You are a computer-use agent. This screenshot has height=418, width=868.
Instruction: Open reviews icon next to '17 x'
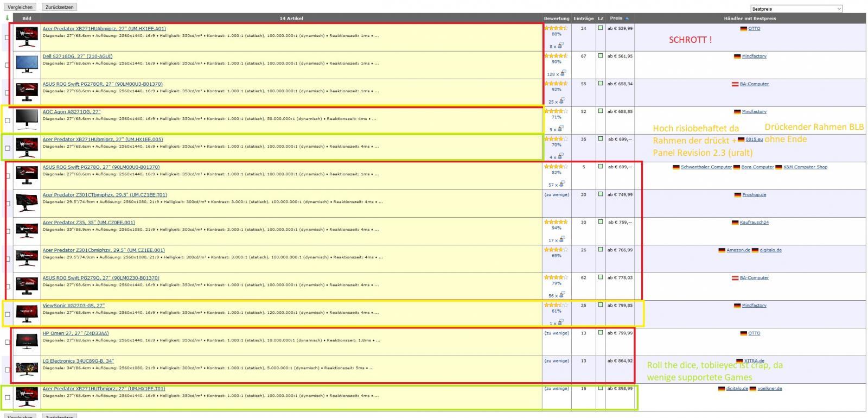(561, 239)
